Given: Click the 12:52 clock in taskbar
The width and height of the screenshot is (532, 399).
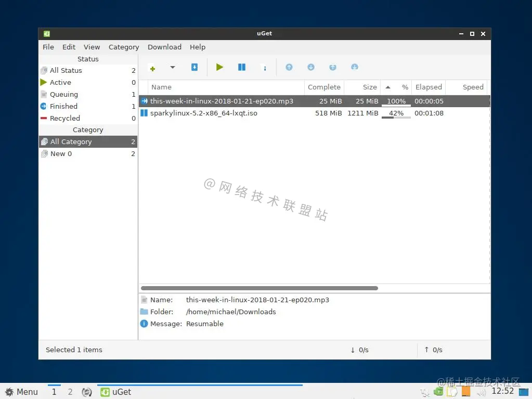Looking at the screenshot, I should [502, 391].
